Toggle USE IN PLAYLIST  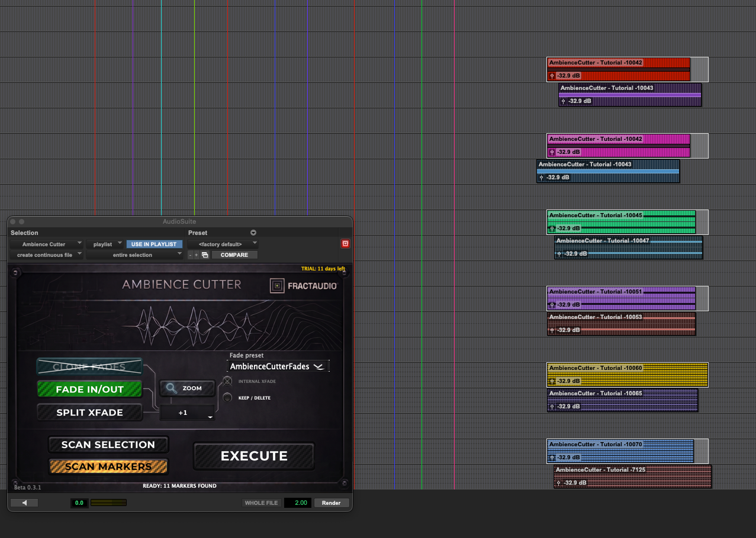point(154,244)
